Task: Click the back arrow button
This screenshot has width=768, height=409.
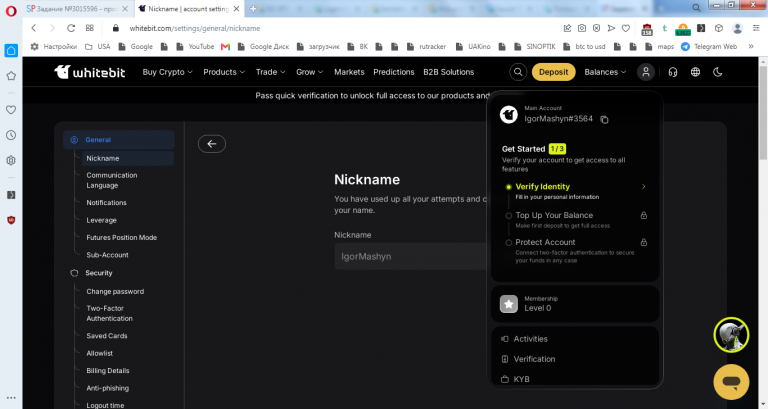Action: [x=212, y=144]
